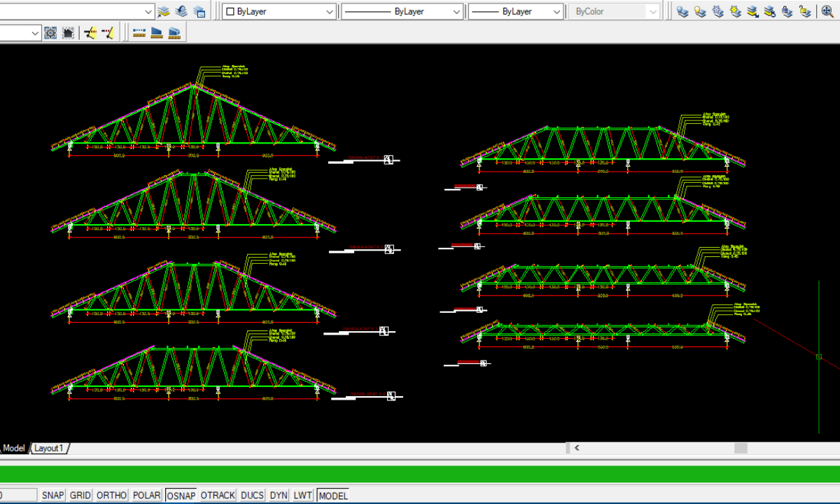This screenshot has width=840, height=504.
Task: Enable GRID display in status bar
Action: 80,496
